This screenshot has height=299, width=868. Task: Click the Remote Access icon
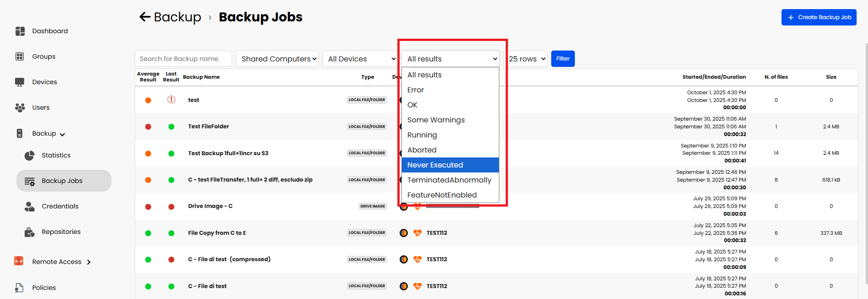tap(19, 261)
